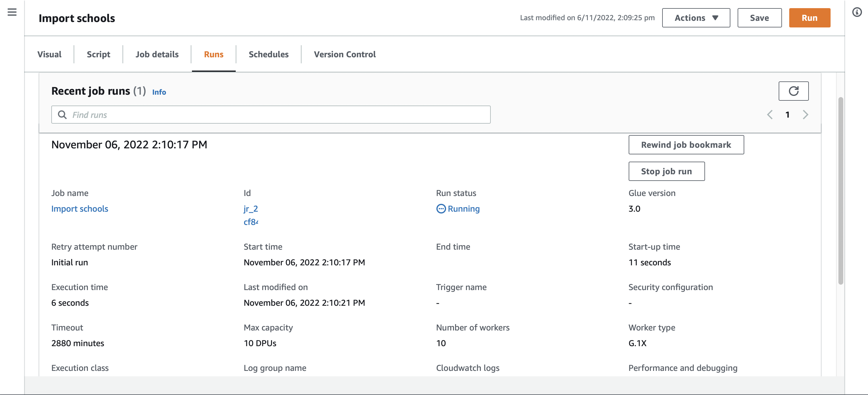The width and height of the screenshot is (868, 395).
Task: Stop the current job run
Action: click(666, 171)
